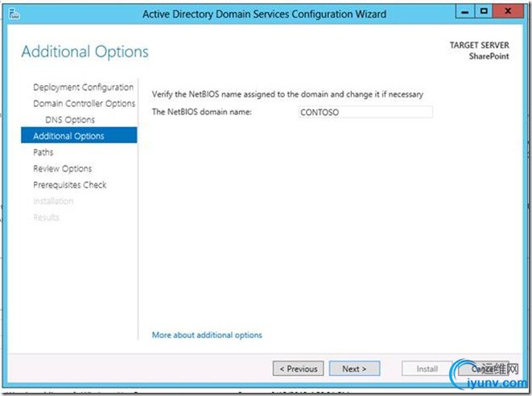Click the Previous button

click(x=299, y=369)
